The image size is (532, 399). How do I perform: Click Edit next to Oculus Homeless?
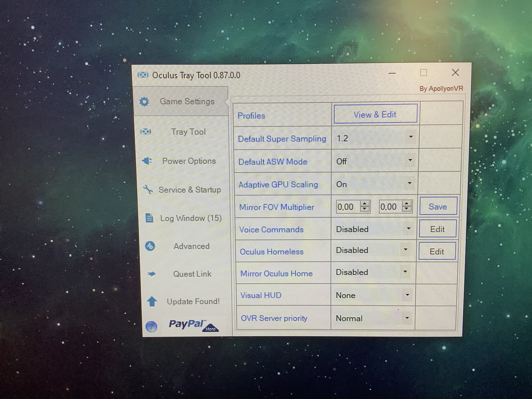[x=437, y=251]
